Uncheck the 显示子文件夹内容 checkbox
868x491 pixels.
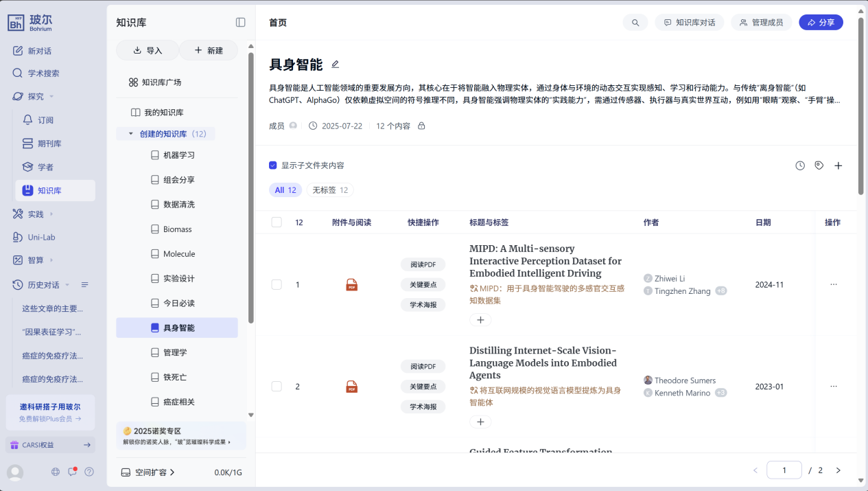pos(273,165)
